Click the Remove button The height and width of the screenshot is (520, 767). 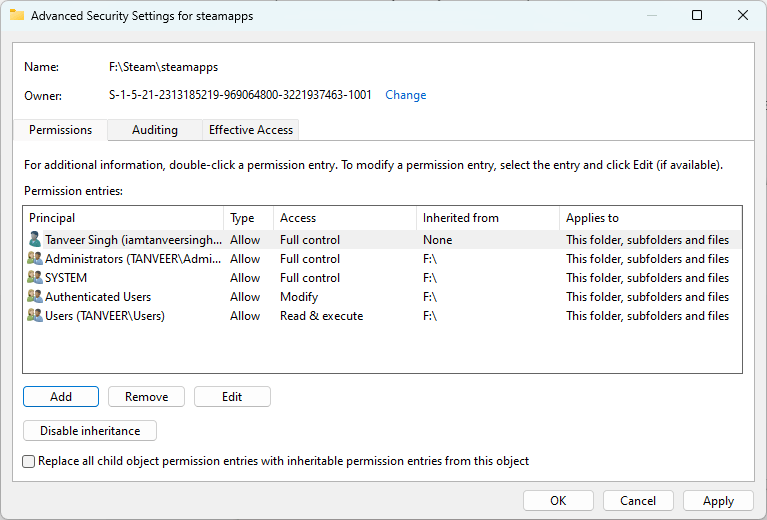click(146, 397)
